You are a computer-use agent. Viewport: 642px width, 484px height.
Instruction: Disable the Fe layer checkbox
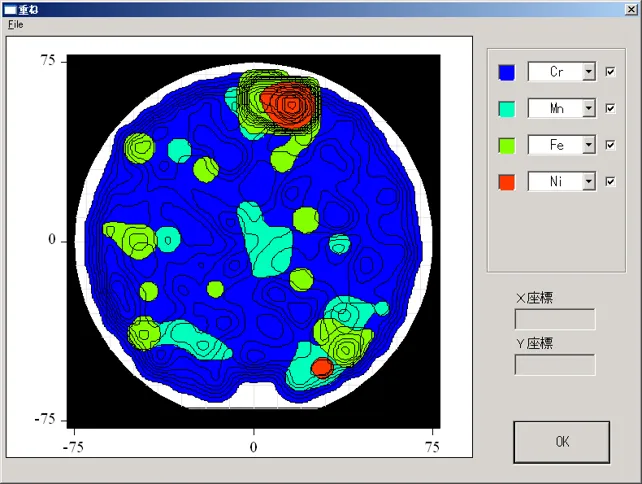[611, 145]
